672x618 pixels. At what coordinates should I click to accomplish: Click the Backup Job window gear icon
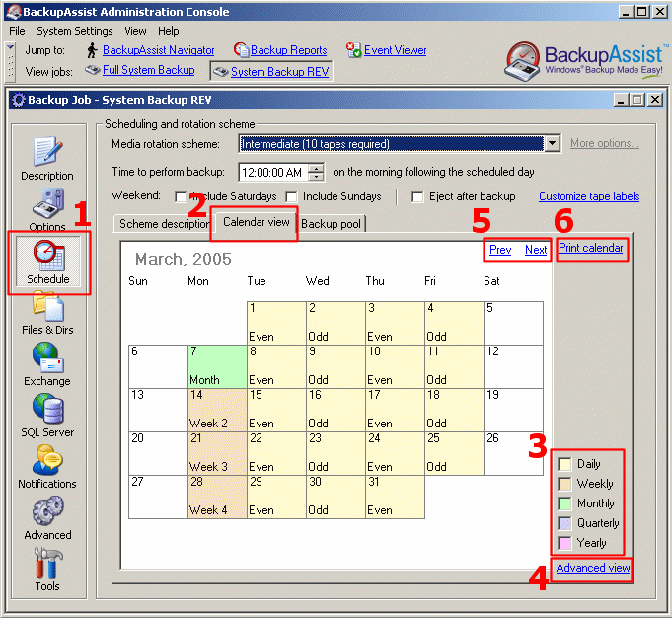(19, 100)
